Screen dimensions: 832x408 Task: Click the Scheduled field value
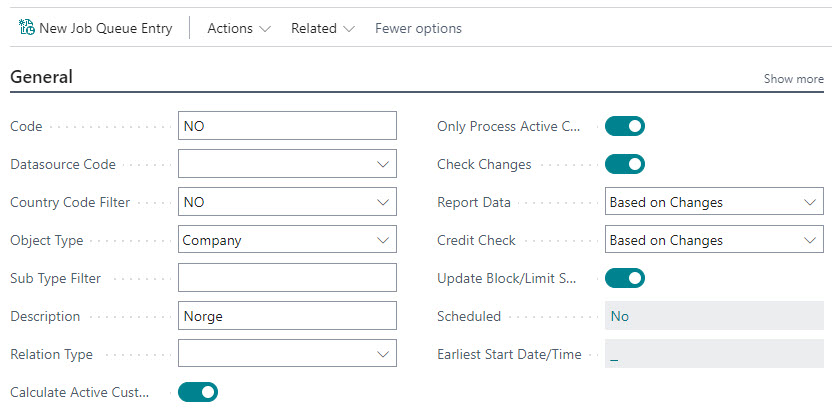click(x=714, y=316)
